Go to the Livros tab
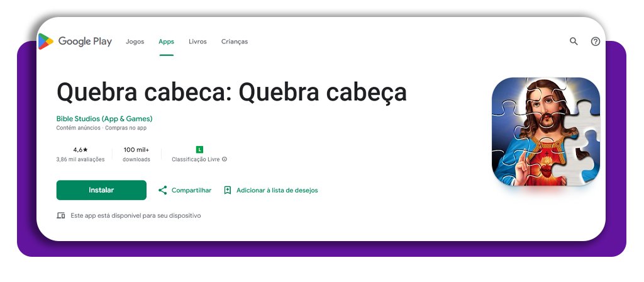The height and width of the screenshot is (282, 644). coord(197,42)
